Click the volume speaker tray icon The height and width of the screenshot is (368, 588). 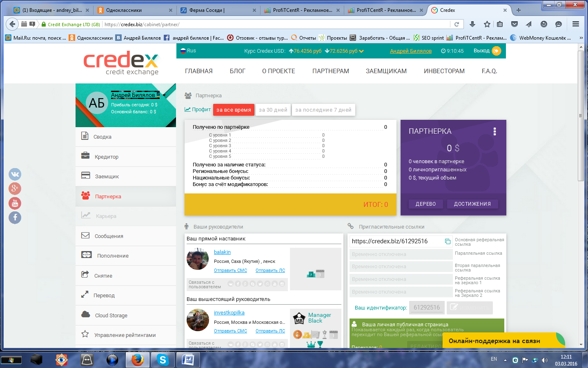pos(544,360)
